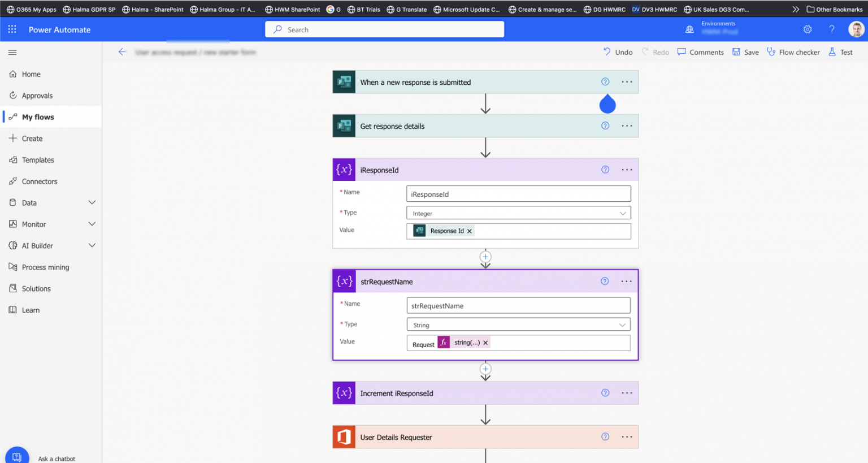Open the Type dropdown showing String
The width and height of the screenshot is (868, 463).
pos(623,324)
